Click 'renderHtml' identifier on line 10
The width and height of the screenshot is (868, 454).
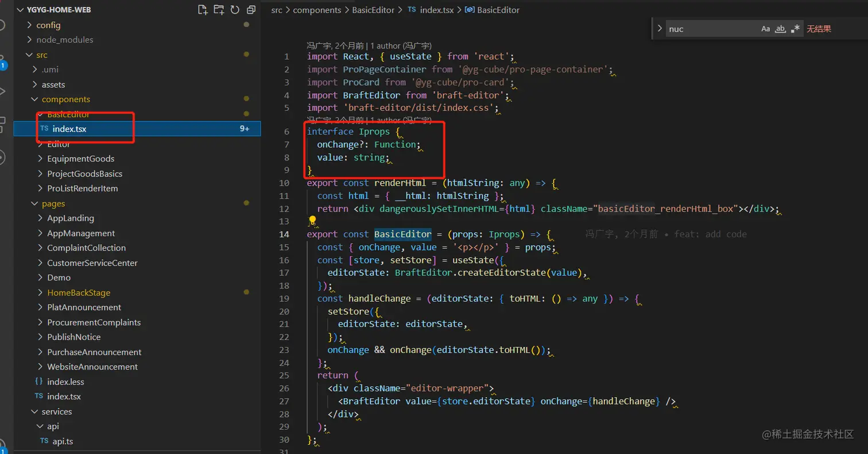pyautogui.click(x=400, y=183)
